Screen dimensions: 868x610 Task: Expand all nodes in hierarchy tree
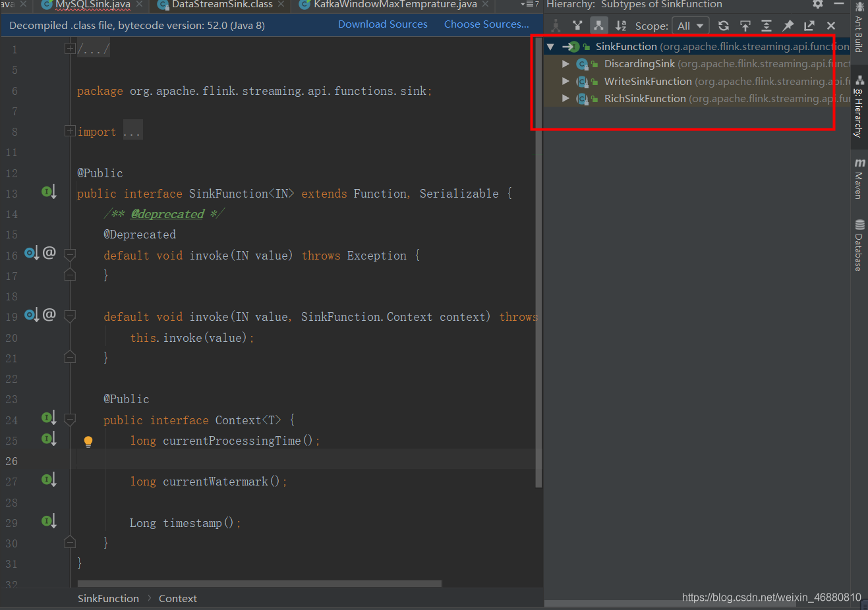pyautogui.click(x=767, y=26)
